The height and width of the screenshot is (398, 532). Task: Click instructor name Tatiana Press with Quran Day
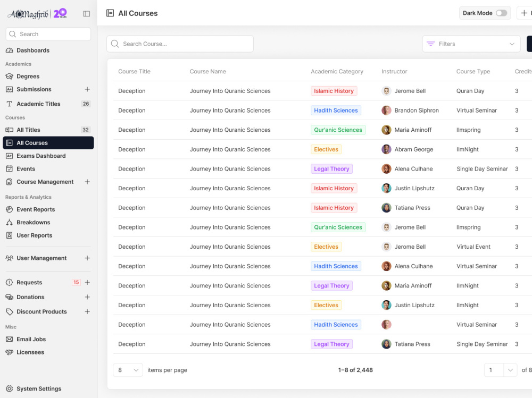click(x=412, y=208)
